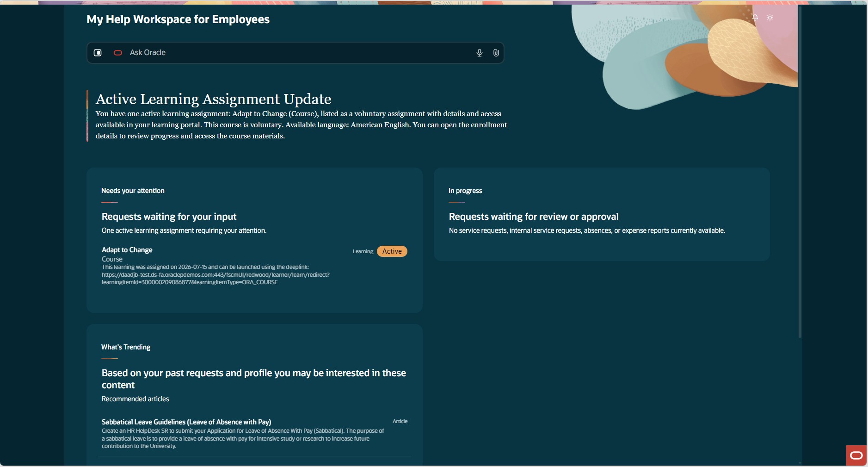Click the Recommended articles label
Image resolution: width=868 pixels, height=467 pixels.
(135, 399)
